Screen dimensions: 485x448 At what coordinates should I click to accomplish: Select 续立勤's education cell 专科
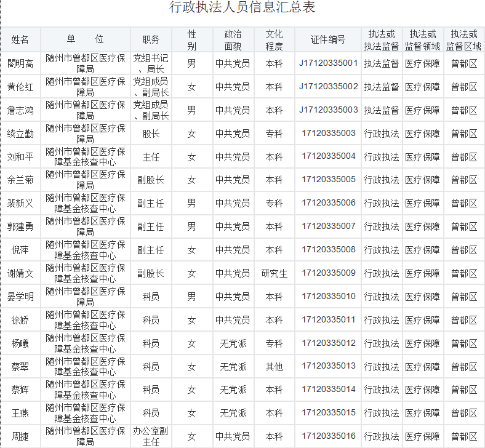(x=274, y=134)
